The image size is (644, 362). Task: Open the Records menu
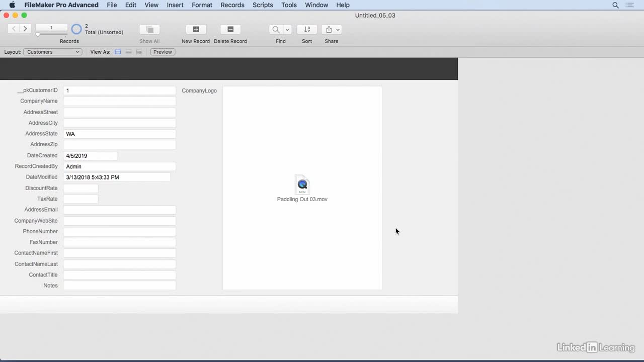pyautogui.click(x=232, y=5)
